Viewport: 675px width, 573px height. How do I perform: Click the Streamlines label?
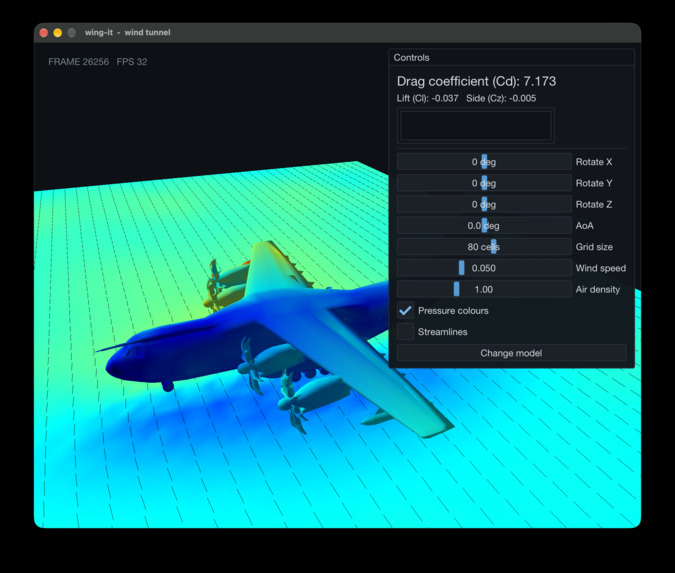(x=443, y=332)
